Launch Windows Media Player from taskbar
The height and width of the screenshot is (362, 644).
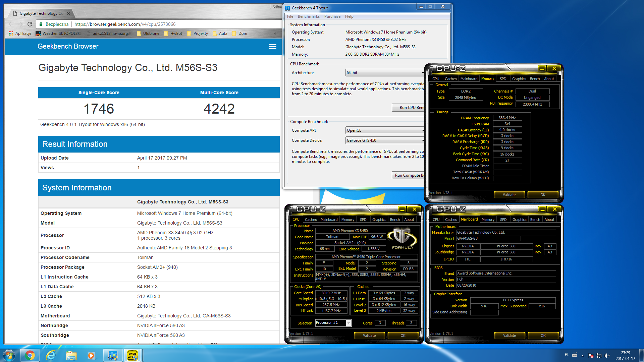click(x=91, y=355)
